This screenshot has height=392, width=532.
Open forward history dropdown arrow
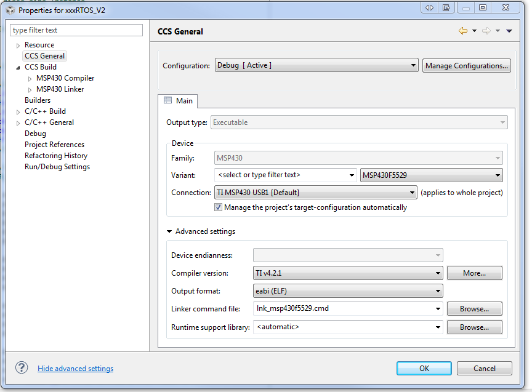pos(498,31)
